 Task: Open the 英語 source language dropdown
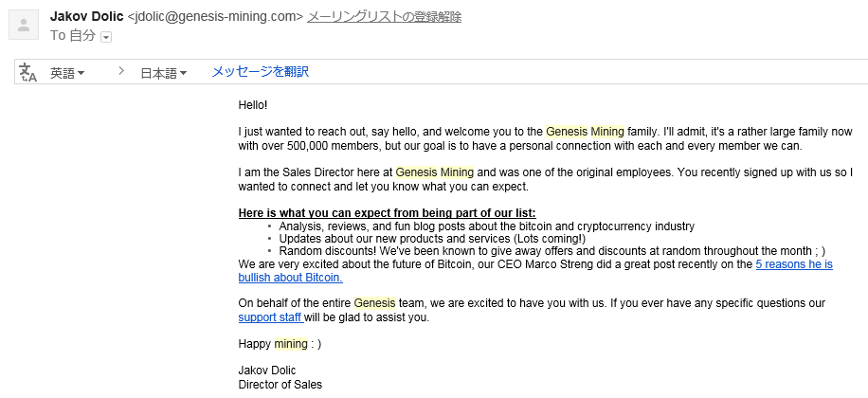[x=67, y=73]
